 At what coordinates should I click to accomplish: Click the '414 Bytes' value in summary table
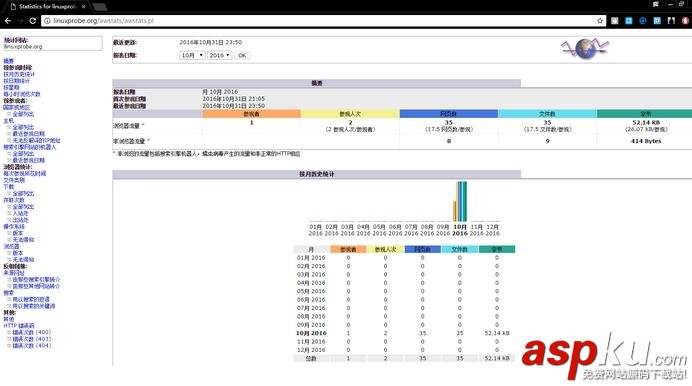tap(646, 141)
